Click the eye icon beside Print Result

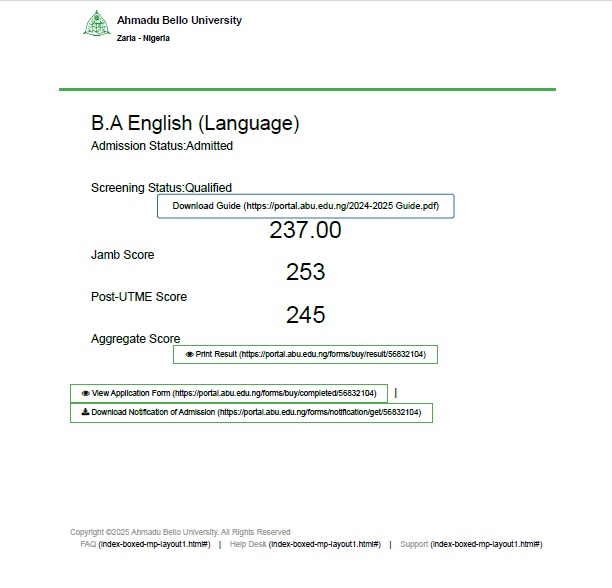[189, 355]
